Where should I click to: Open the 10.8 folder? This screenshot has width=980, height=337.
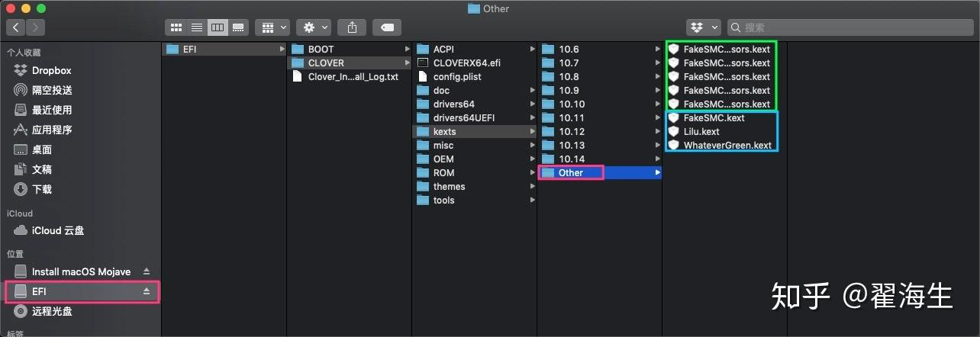click(x=599, y=77)
